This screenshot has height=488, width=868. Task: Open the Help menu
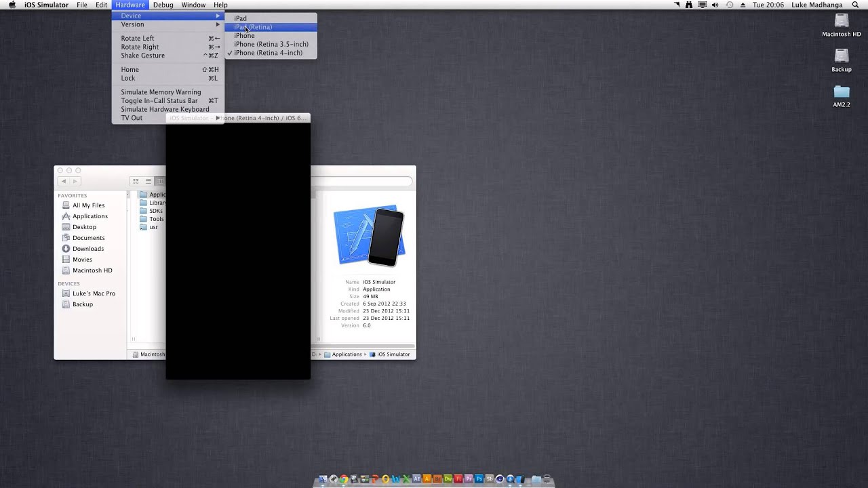tap(220, 5)
